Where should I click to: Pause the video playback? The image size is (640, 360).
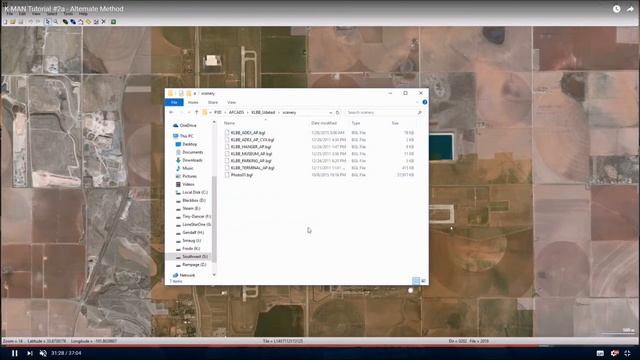[x=14, y=353]
